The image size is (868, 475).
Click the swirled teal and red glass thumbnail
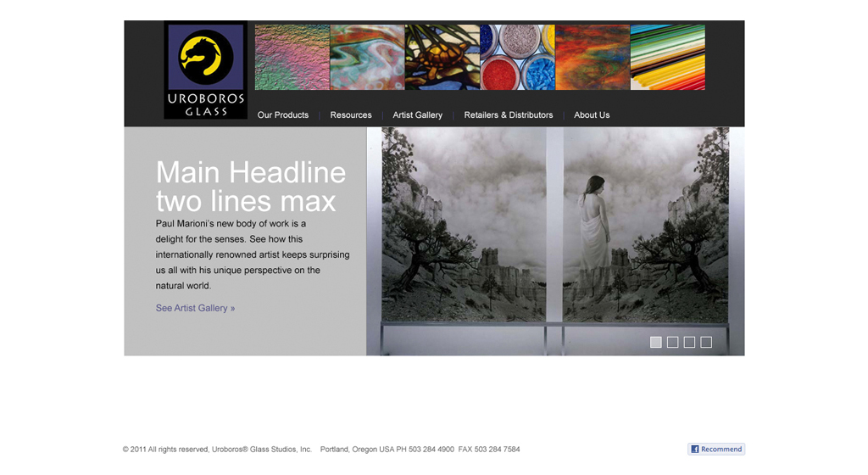tap(368, 57)
